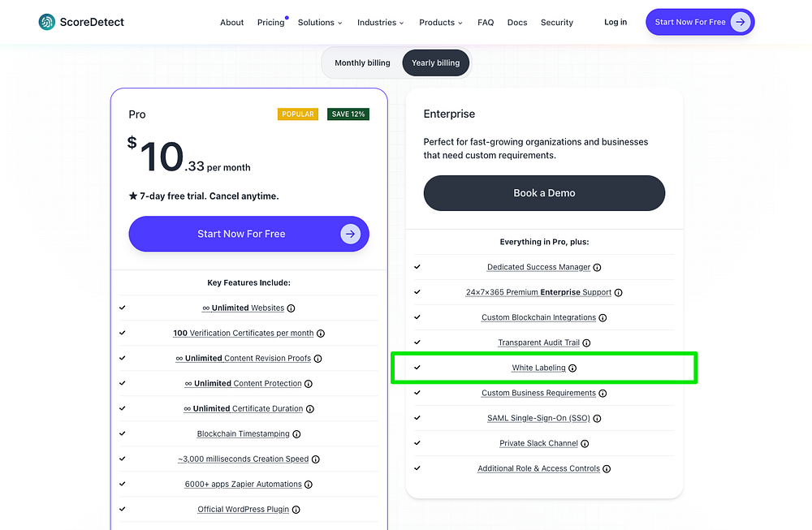Click info icon beside 100 Verification Certificates

[321, 334]
